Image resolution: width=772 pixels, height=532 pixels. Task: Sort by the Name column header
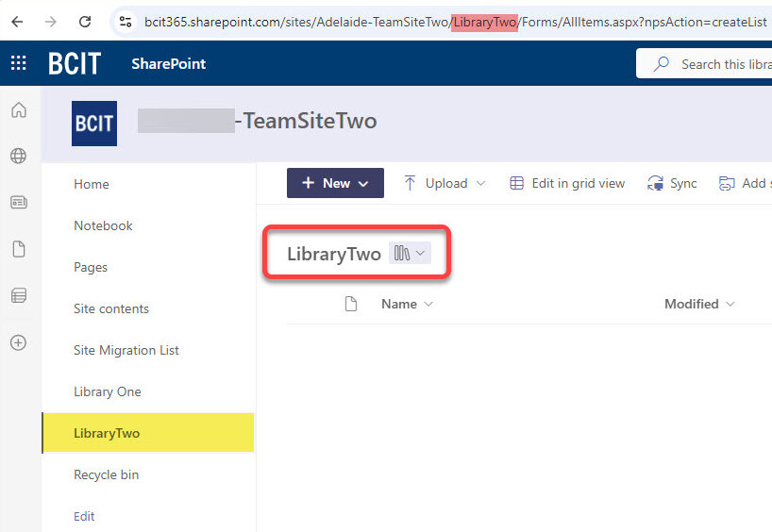(x=399, y=304)
